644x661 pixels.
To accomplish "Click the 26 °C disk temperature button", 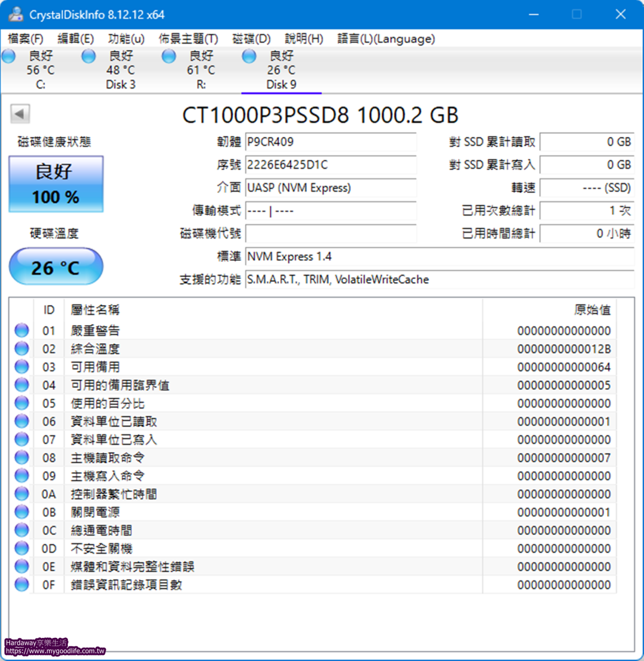I will click(x=56, y=267).
